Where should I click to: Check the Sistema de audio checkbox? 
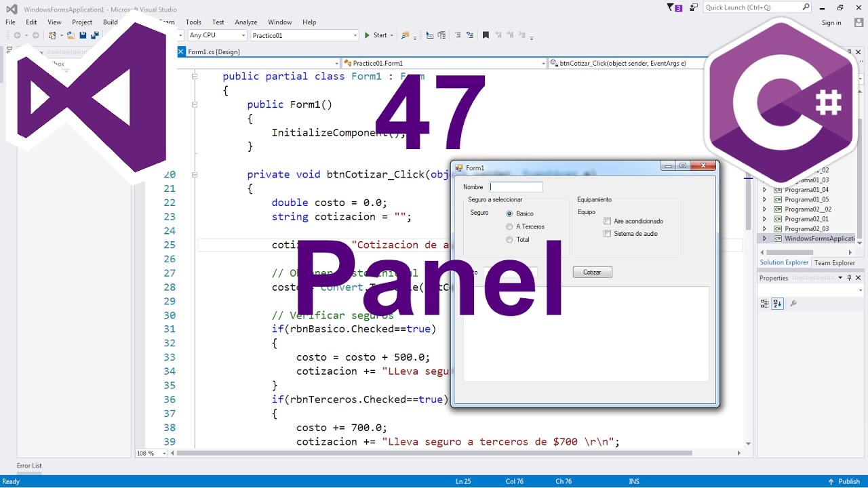point(608,234)
